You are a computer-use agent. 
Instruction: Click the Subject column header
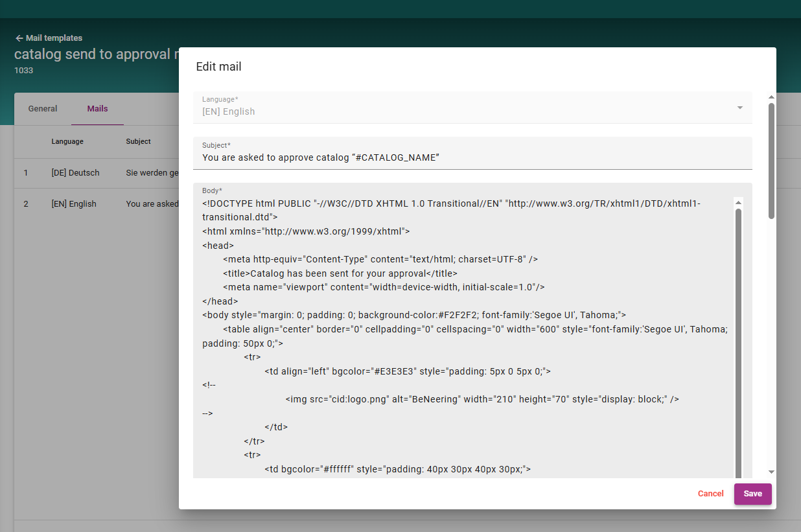tap(138, 141)
